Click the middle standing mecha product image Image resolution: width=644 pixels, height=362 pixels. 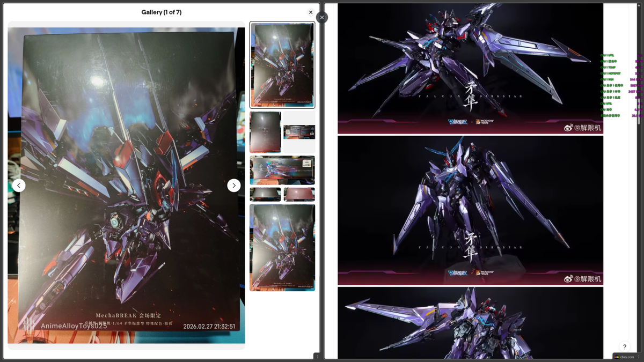[x=470, y=210]
